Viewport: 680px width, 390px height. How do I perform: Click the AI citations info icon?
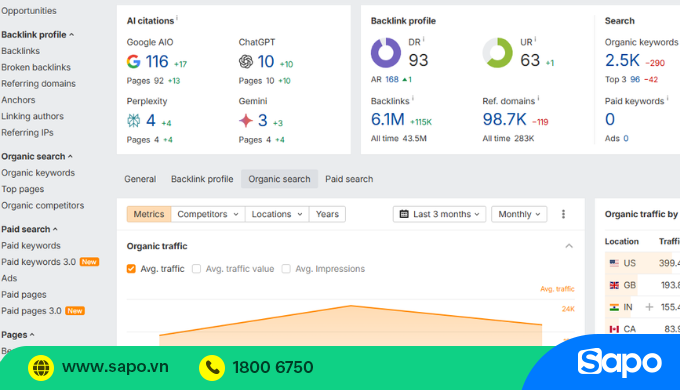coord(177,18)
